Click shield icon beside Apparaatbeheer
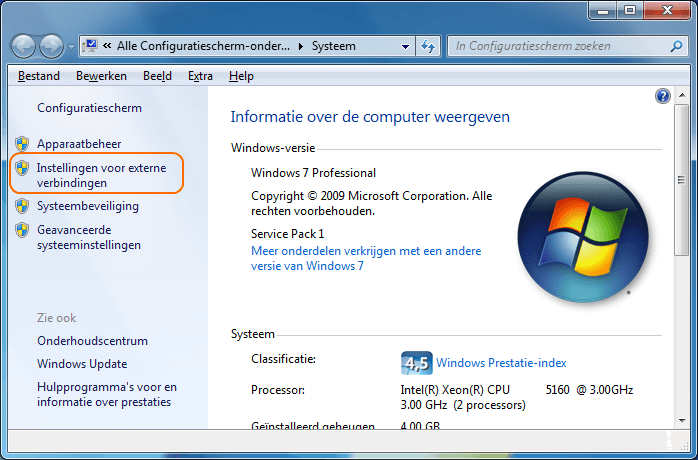Image resolution: width=698 pixels, height=460 pixels. point(22,144)
